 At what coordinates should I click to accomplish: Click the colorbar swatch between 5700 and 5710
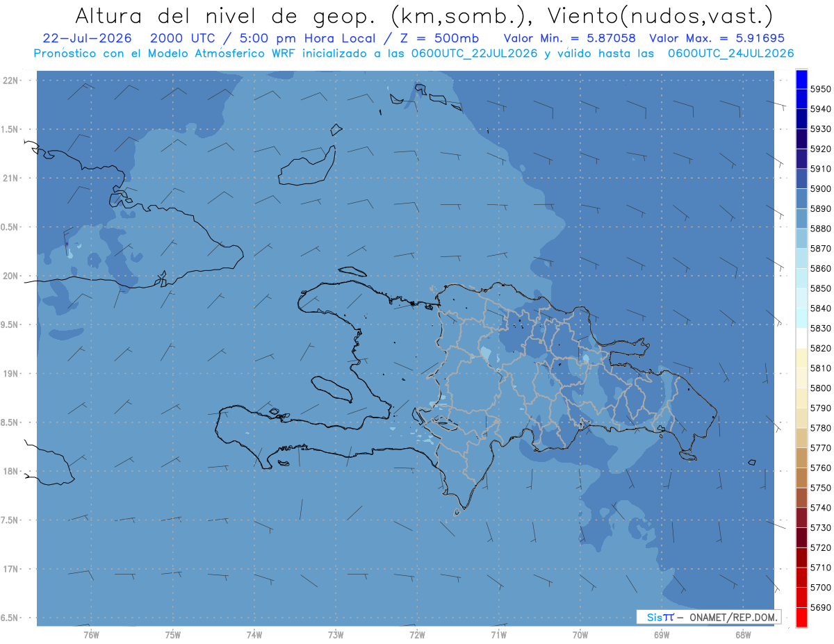[801, 577]
